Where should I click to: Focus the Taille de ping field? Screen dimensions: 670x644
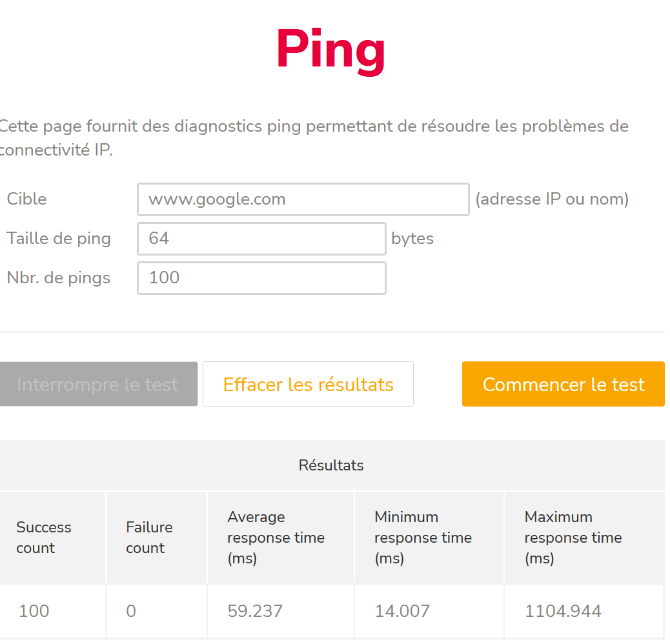coord(261,239)
